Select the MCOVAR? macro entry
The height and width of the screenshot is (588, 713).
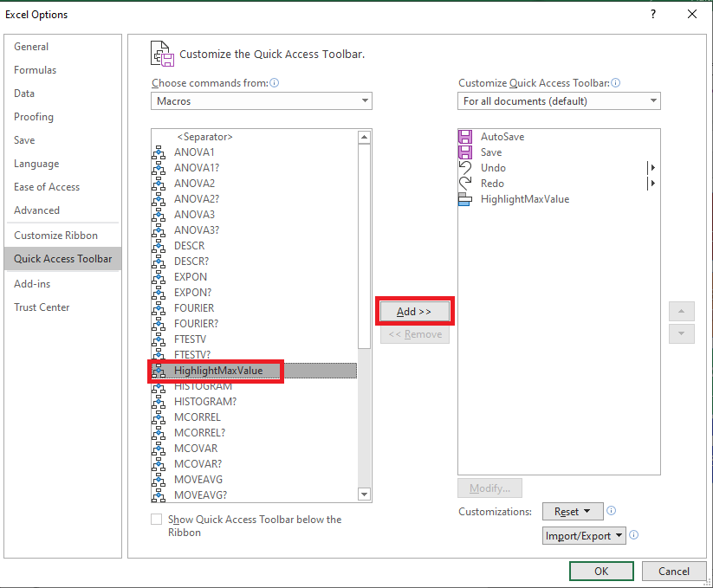coord(254,464)
